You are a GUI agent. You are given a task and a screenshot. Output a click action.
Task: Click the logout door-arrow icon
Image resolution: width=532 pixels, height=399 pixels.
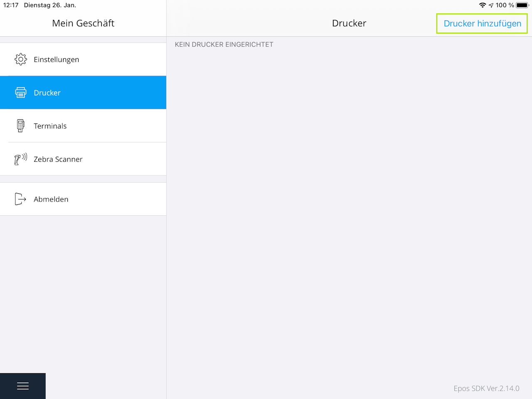pos(20,199)
